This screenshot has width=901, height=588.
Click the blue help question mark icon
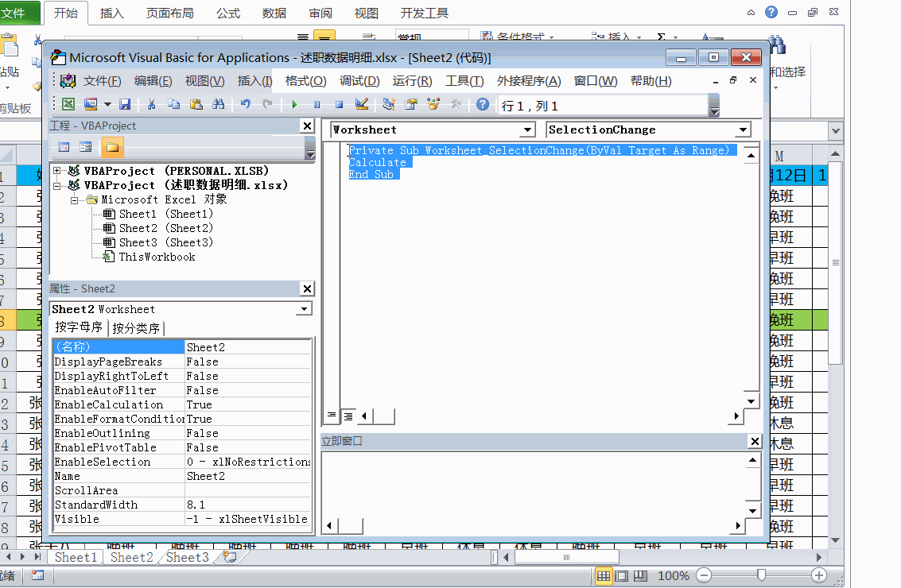pyautogui.click(x=483, y=104)
